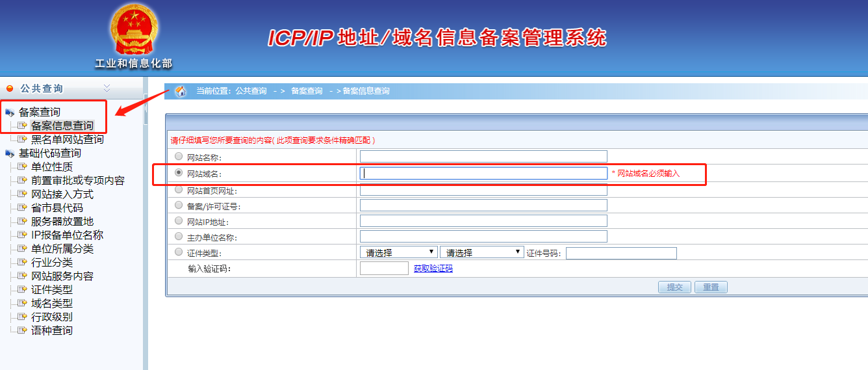Open 语种查询 item
The width and height of the screenshot is (868, 370).
point(52,331)
